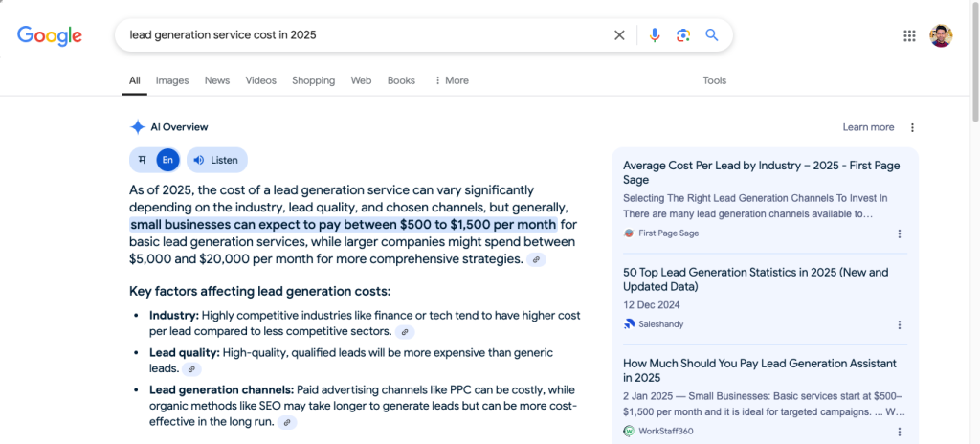This screenshot has width=980, height=444.
Task: Switch AI Overview language to Hindi
Action: point(143,160)
